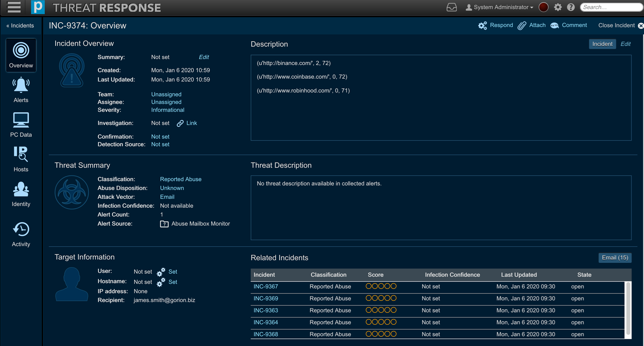Click recipient james.smith@gorion.biz
This screenshot has width=644, height=346.
(x=164, y=300)
